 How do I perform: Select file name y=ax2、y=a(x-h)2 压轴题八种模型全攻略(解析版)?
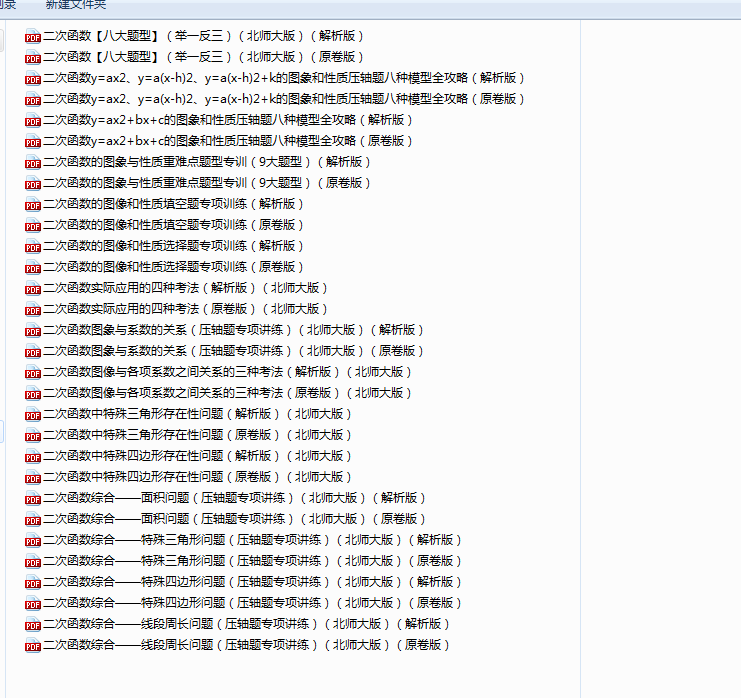(x=284, y=78)
